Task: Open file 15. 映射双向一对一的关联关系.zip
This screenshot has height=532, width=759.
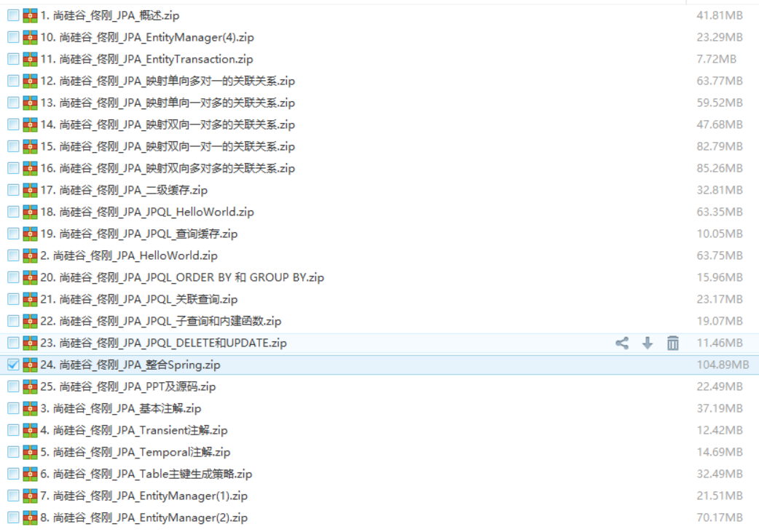Action: pos(168,146)
